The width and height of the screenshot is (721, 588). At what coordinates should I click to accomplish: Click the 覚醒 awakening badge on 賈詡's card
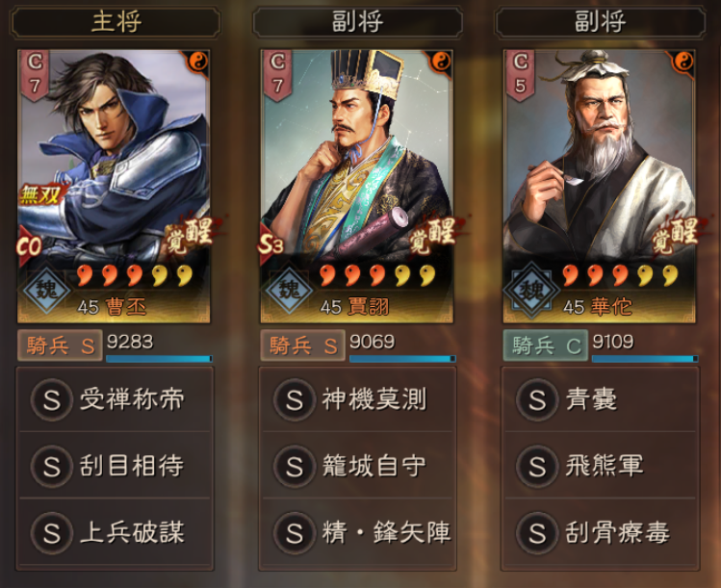coord(434,236)
